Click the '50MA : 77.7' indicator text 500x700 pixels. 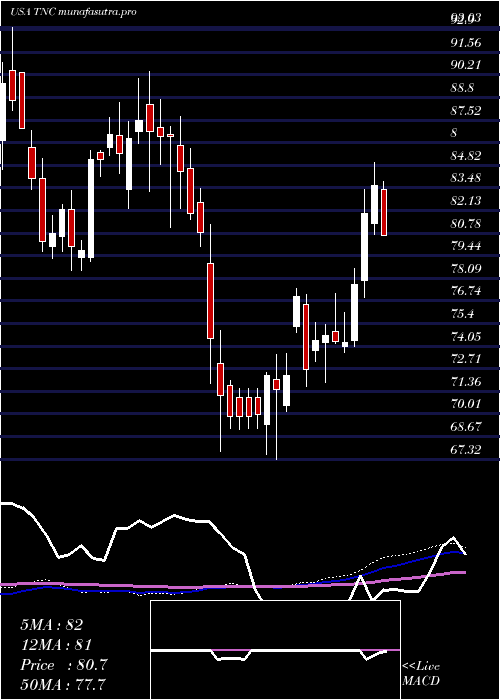pyautogui.click(x=64, y=684)
